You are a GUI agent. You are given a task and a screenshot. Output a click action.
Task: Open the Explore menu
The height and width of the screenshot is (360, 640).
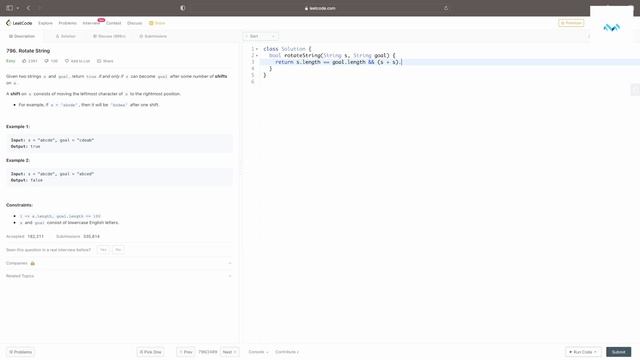[x=45, y=23]
